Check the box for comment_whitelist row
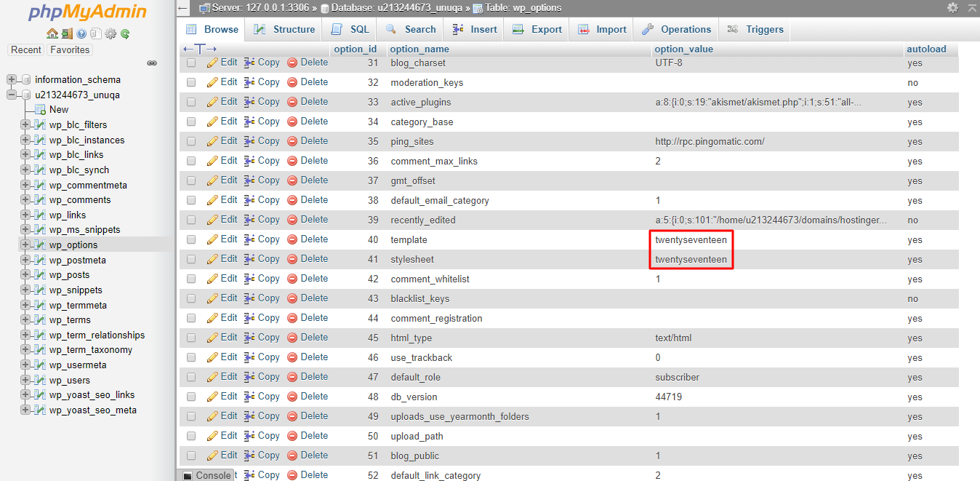The image size is (980, 481). point(191,279)
